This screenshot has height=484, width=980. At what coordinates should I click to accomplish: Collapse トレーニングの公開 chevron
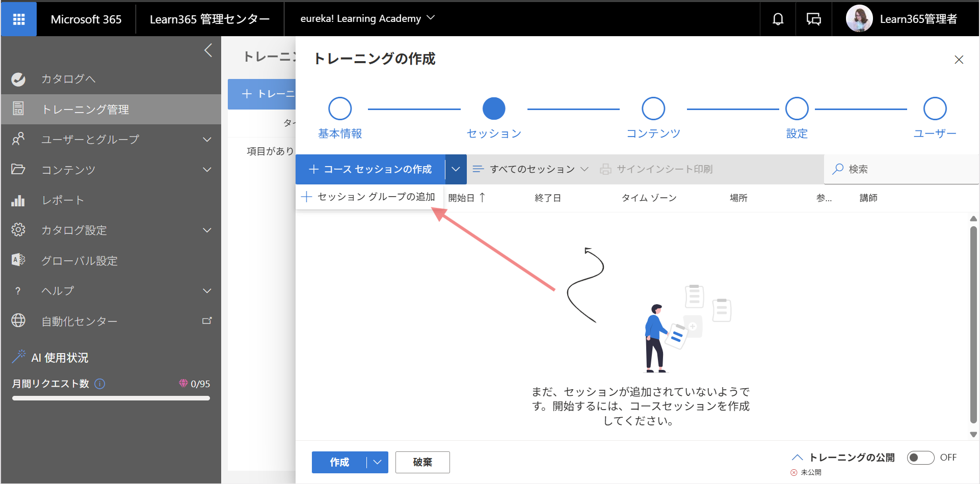[x=798, y=458]
